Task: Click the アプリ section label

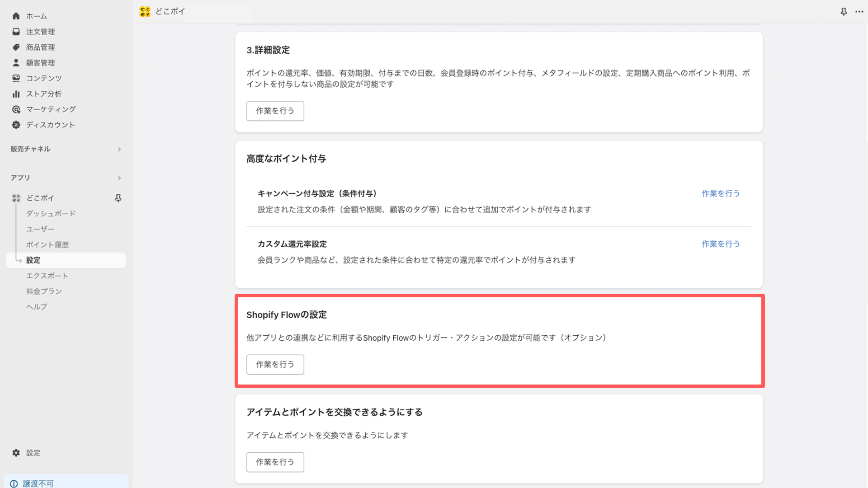Action: (20, 178)
